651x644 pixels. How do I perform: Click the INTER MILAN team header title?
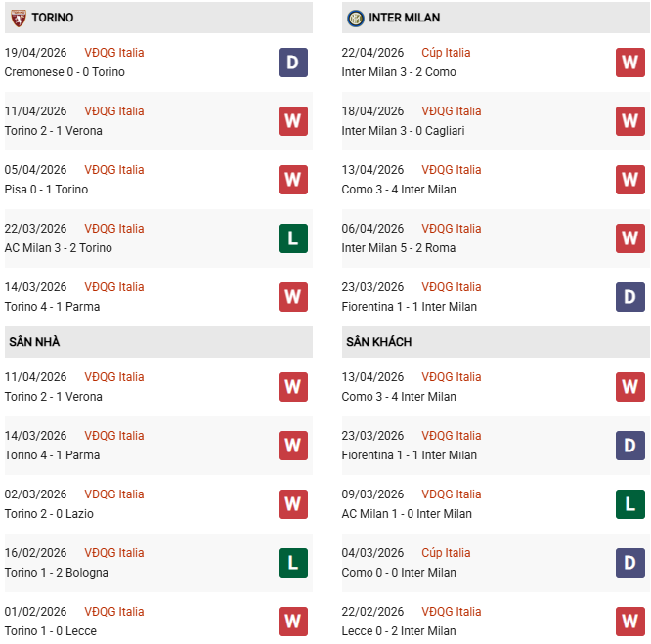[406, 18]
